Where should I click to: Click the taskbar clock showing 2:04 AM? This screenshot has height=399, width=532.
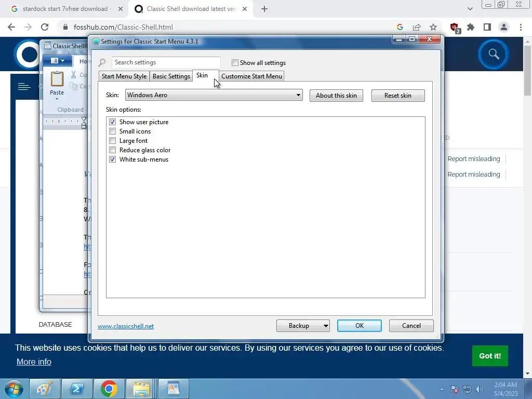(x=506, y=389)
